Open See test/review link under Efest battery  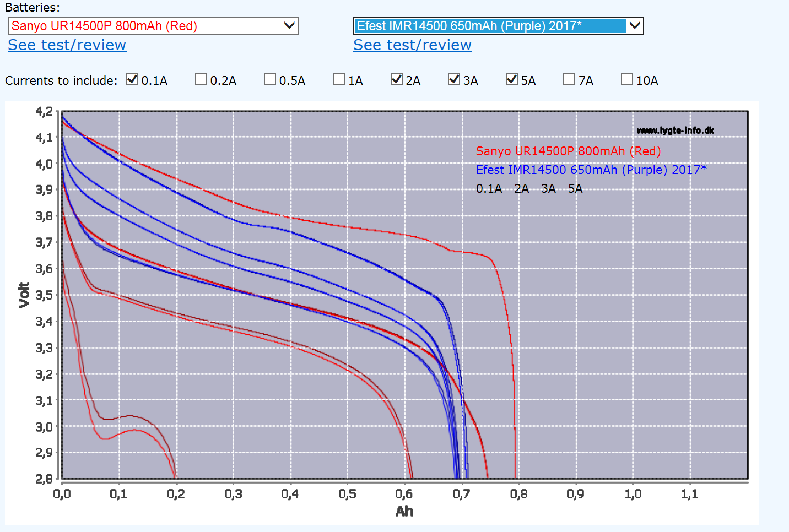[x=413, y=45]
